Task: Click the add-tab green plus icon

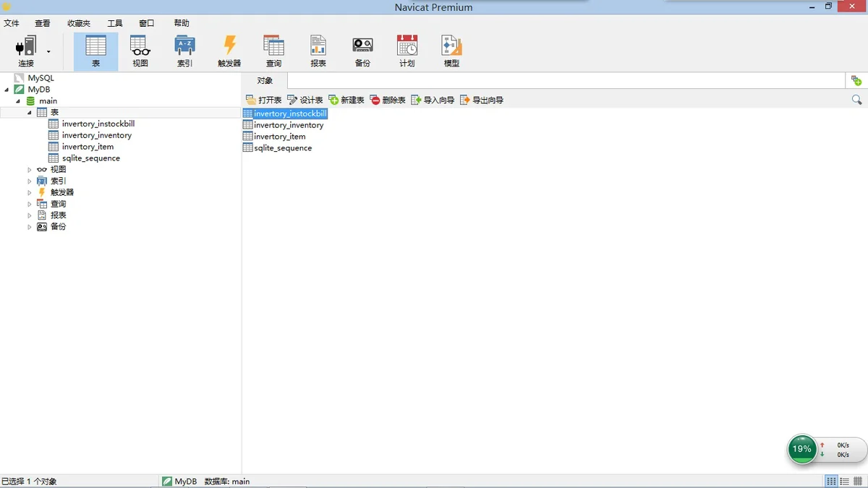Action: click(x=856, y=80)
